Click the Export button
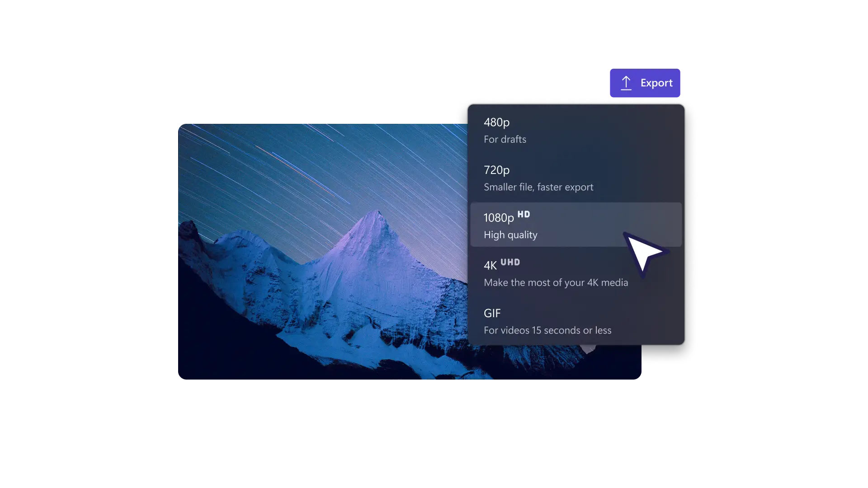868x488 pixels. click(646, 83)
